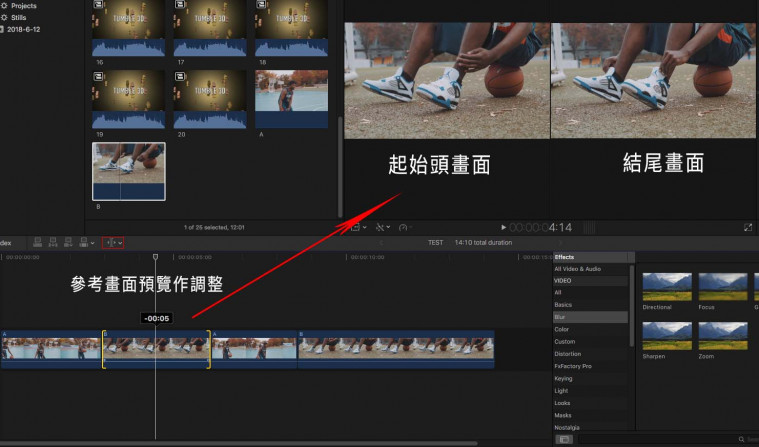Select the All video effects category

click(x=558, y=293)
